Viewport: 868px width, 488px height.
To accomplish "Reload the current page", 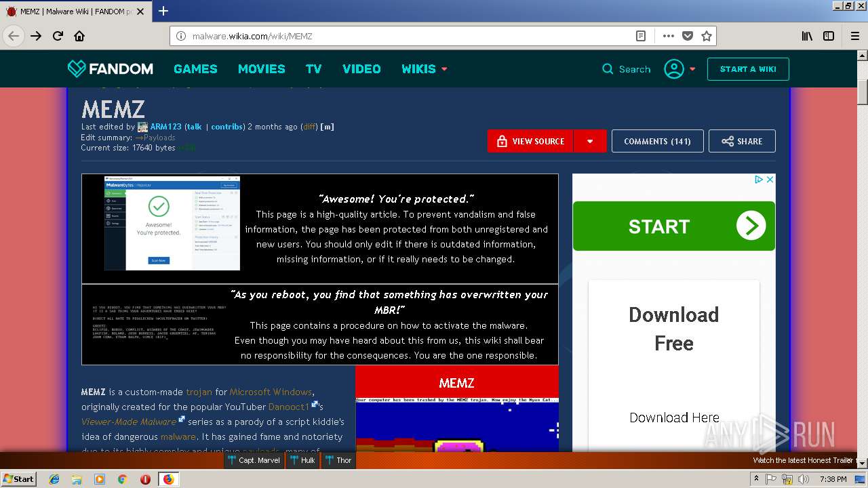I will [58, 36].
